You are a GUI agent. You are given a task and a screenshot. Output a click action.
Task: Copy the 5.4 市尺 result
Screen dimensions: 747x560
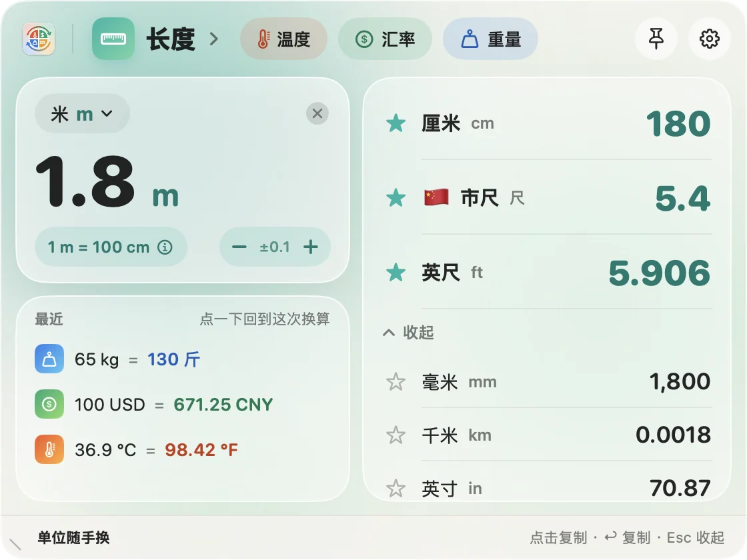click(x=683, y=198)
